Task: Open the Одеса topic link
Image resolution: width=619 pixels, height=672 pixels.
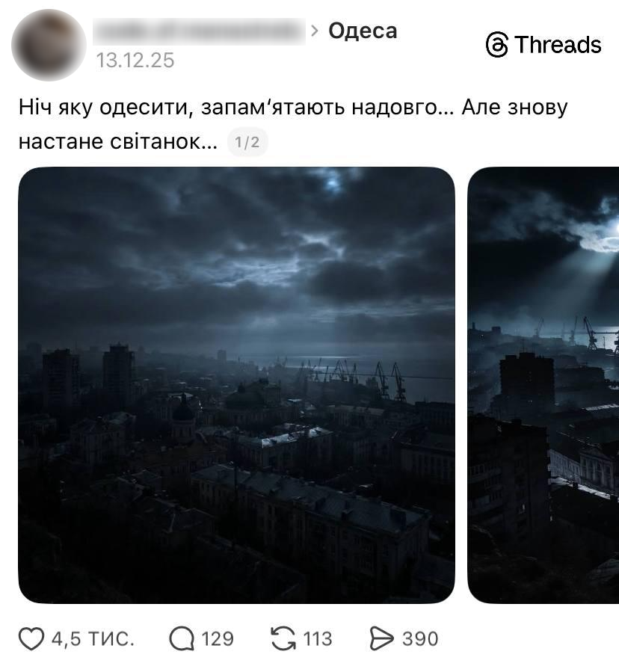Action: (363, 31)
